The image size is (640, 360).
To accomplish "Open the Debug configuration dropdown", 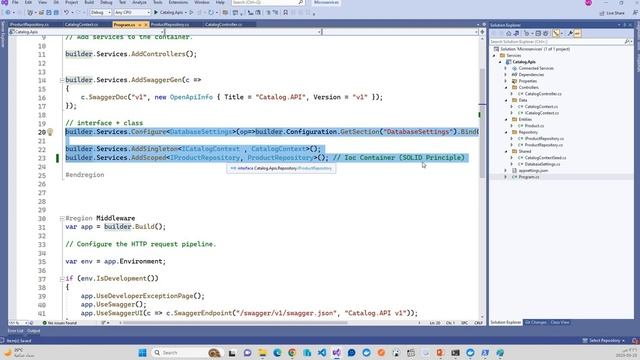I will [x=100, y=13].
